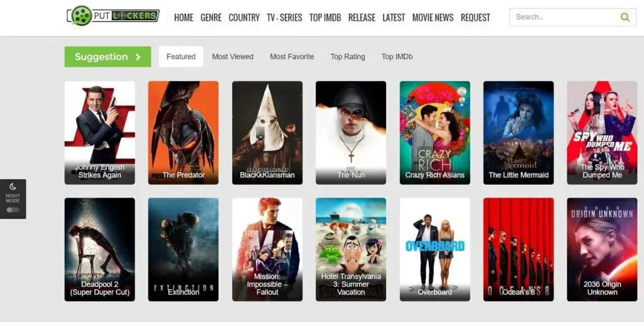Open the Movie News page
Screen dimensions: 644x322
tap(433, 18)
